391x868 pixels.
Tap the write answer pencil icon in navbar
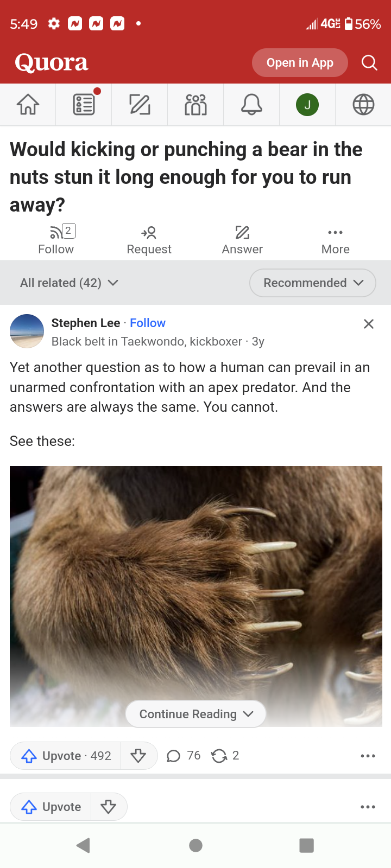[x=140, y=104]
